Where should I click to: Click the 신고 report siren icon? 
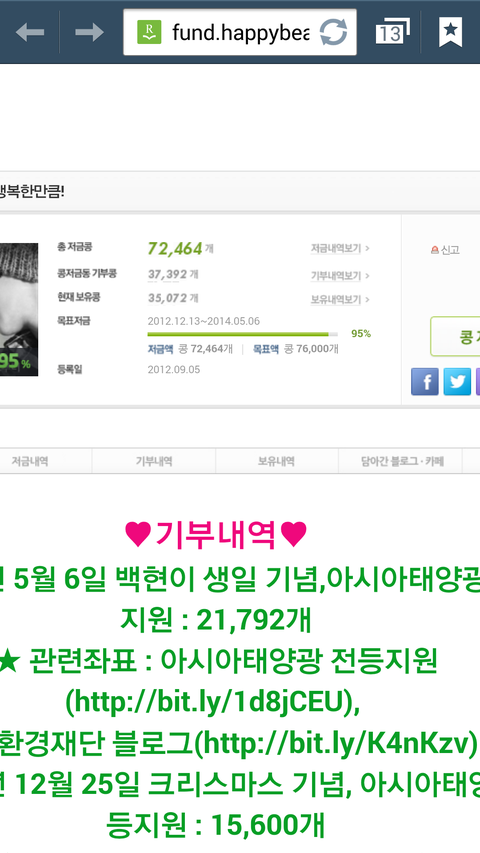pyautogui.click(x=434, y=250)
